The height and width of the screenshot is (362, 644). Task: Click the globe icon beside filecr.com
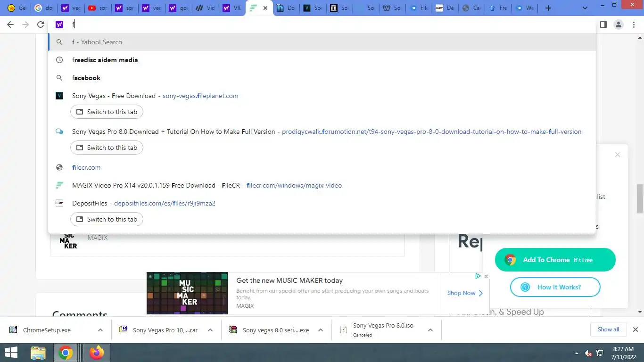click(59, 167)
